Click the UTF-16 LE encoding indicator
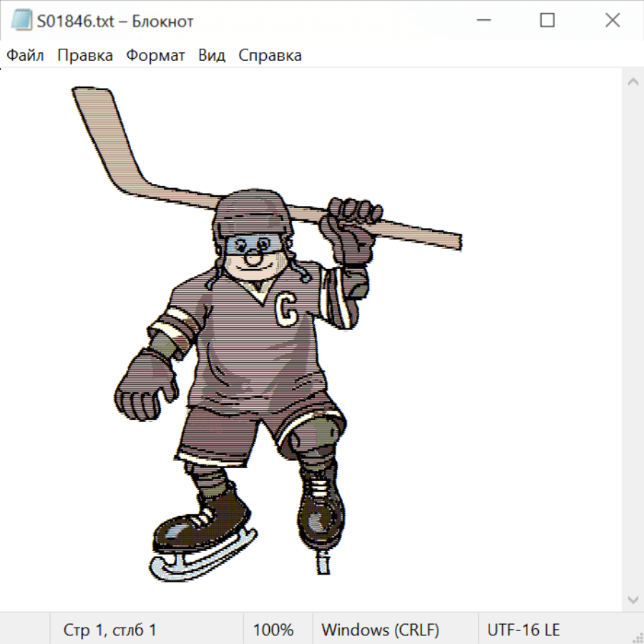 coord(523,630)
